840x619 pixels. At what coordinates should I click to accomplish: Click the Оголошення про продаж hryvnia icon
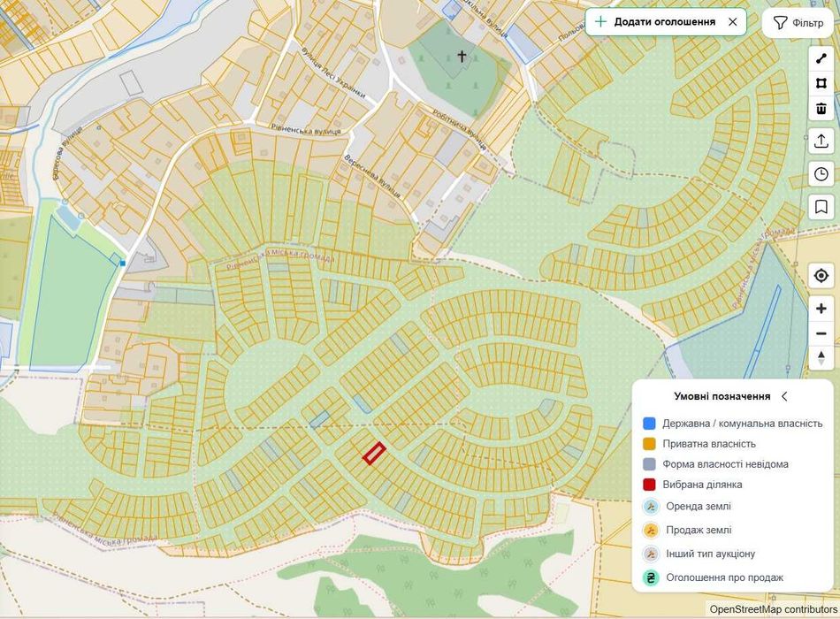(651, 577)
